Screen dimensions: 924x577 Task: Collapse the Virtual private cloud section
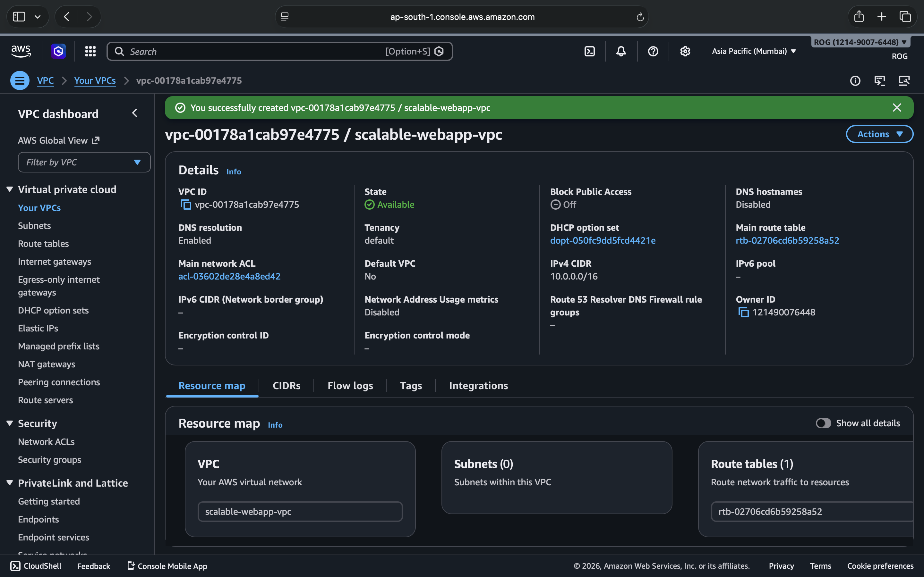tap(10, 189)
